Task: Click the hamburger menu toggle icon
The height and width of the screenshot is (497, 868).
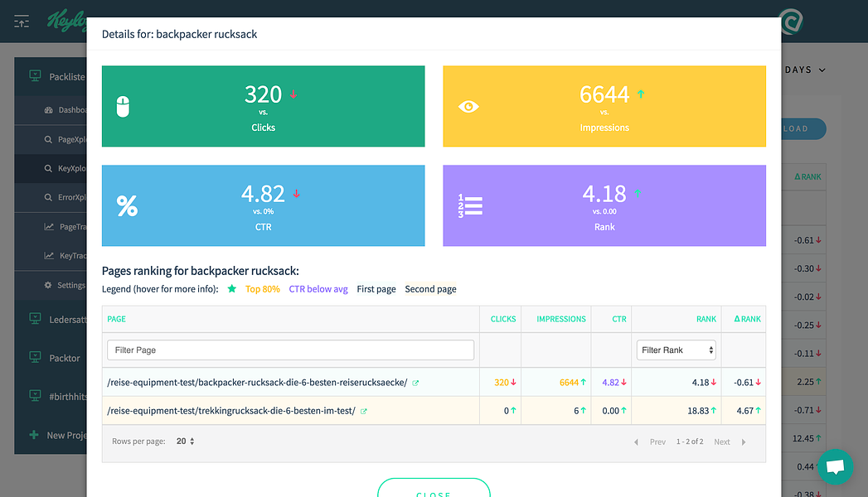Action: (x=22, y=22)
